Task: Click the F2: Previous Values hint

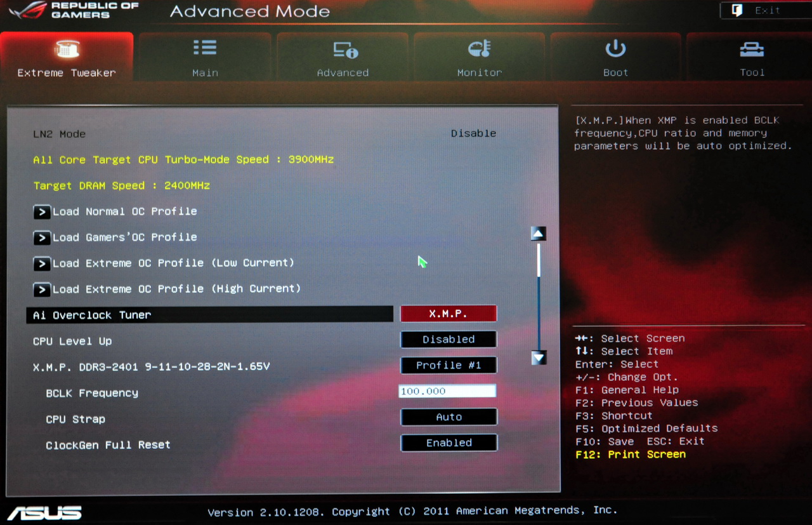Action: 636,402
